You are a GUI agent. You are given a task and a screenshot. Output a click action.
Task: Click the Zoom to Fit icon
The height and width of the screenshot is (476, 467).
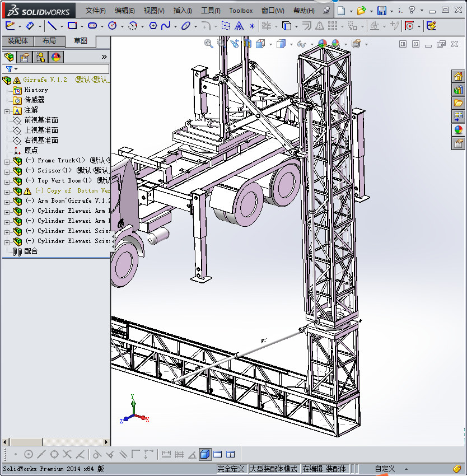[x=208, y=44]
